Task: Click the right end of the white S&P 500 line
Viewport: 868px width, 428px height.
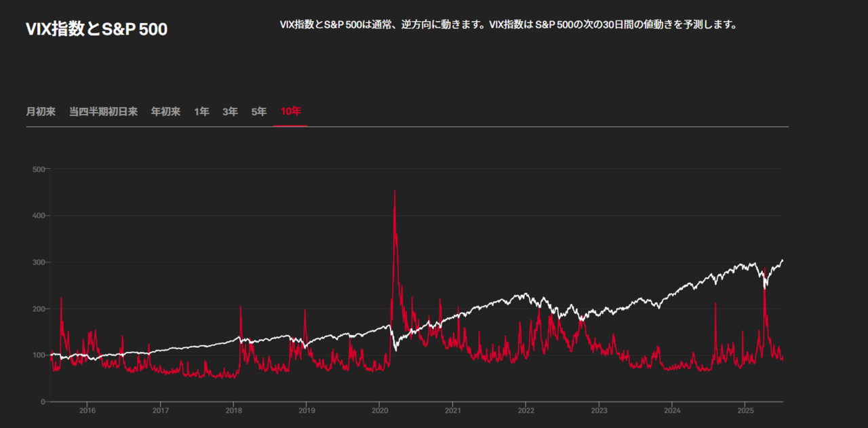Action: coord(783,260)
